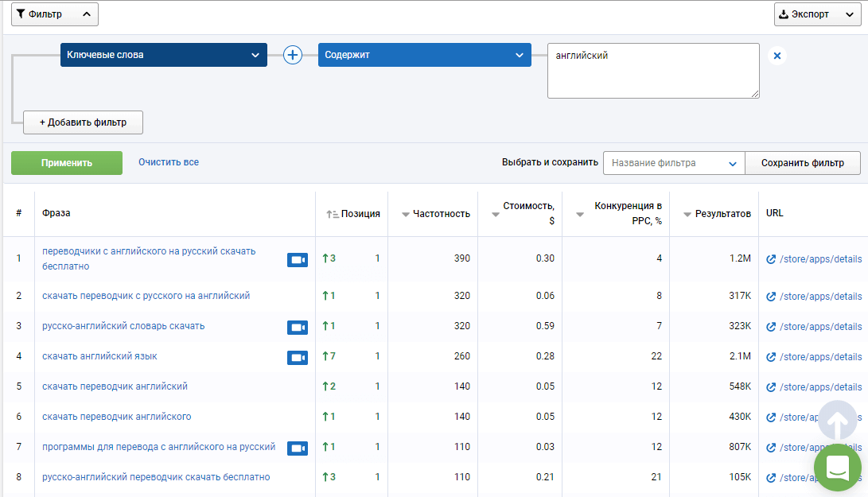
Task: Sort table by Частотность column
Action: pos(436,214)
